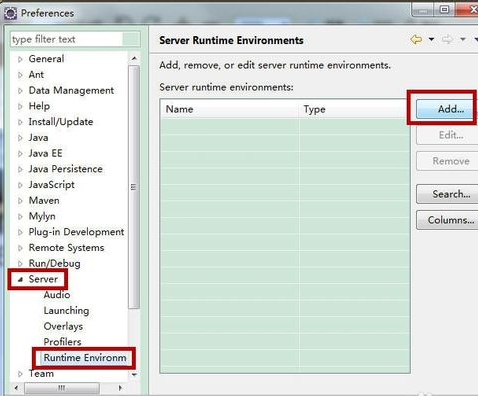Viewport: 478px width, 396px height.
Task: Open the back history dropdown arrow
Action: point(431,40)
